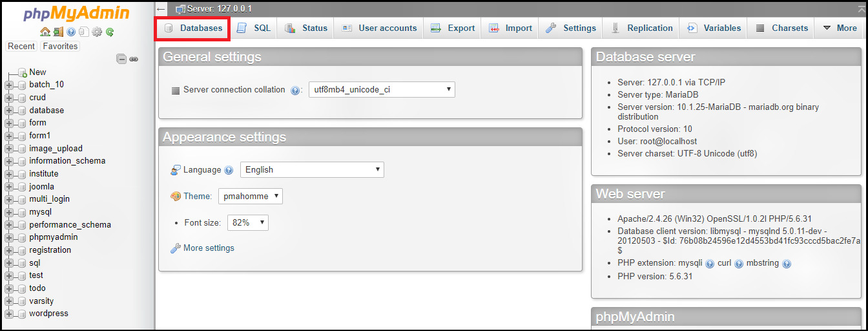Viewport: 868px width, 331px height.
Task: Open the Language dropdown showing English
Action: point(312,170)
